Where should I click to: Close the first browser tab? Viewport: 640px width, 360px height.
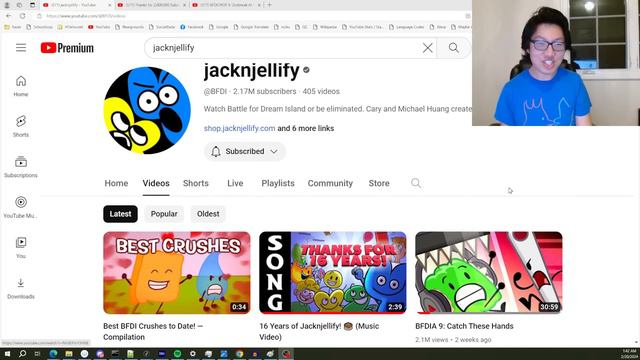point(109,5)
